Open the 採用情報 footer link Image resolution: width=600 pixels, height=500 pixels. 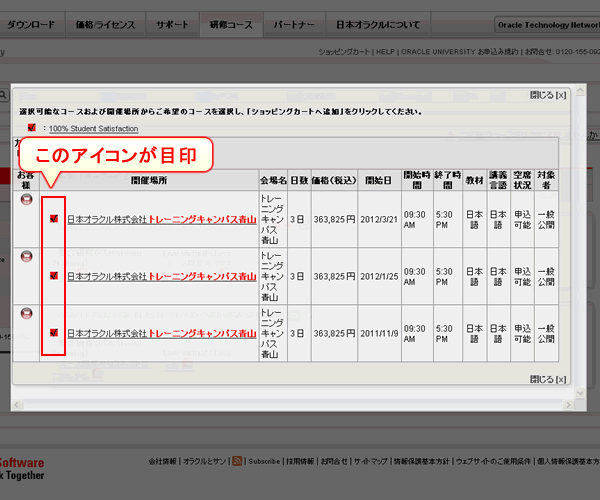click(300, 462)
